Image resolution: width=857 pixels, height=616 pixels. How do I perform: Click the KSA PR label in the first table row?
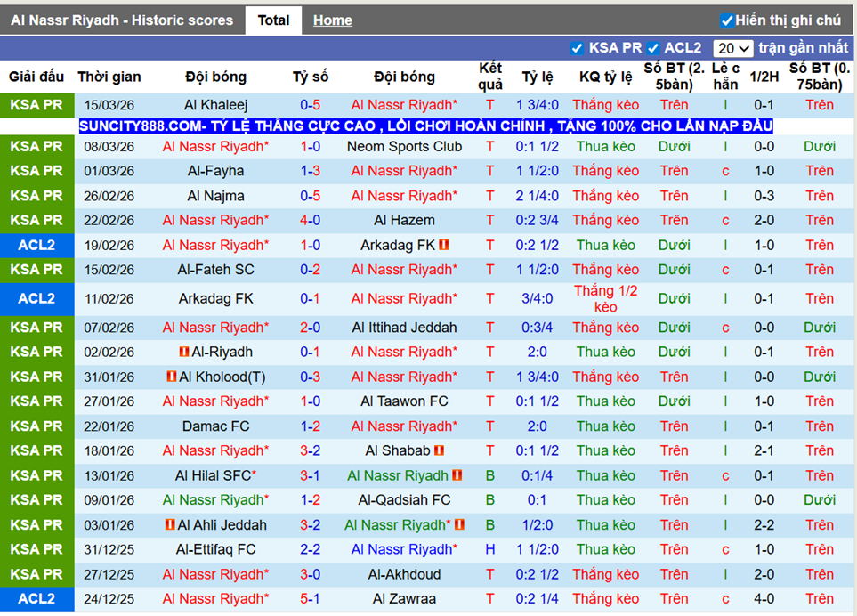[37, 104]
